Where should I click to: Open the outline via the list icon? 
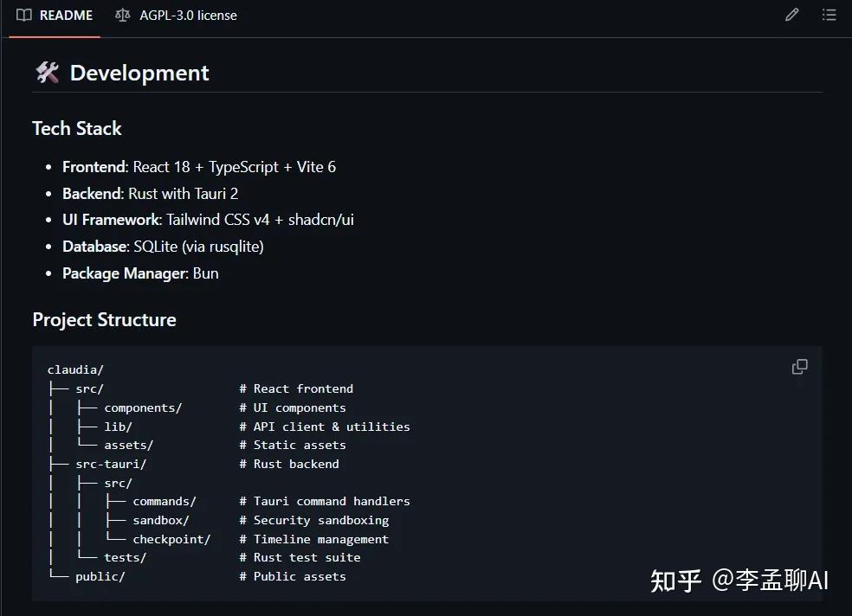click(828, 15)
